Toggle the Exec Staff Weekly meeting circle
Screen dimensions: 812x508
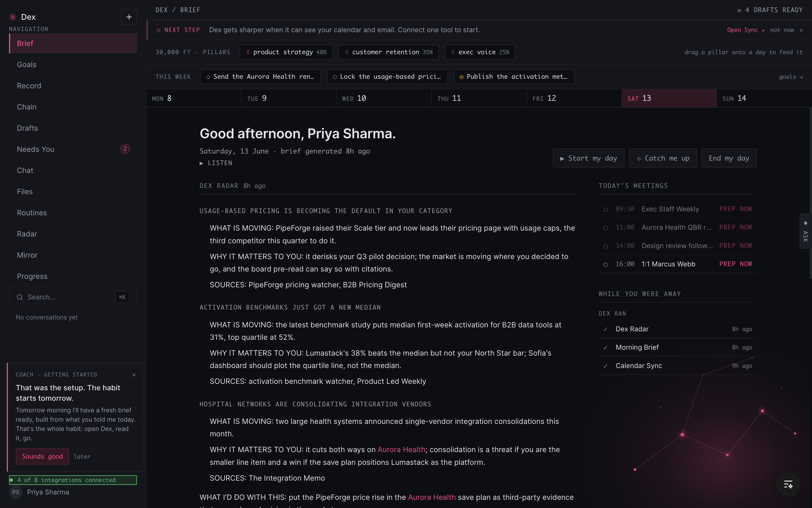[x=605, y=210]
